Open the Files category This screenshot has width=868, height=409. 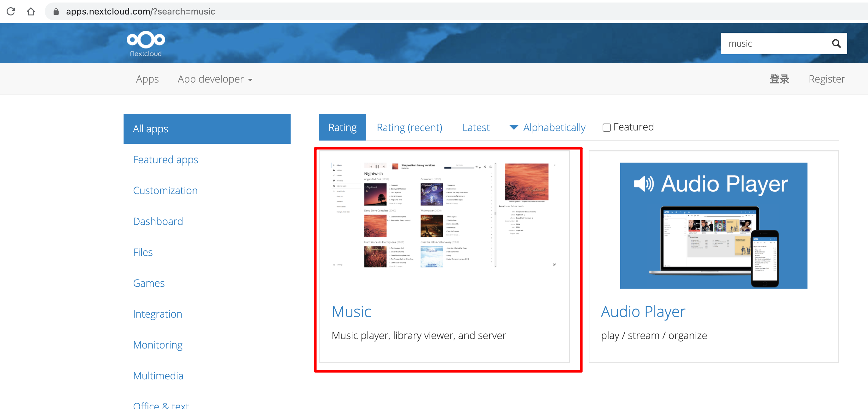(143, 252)
